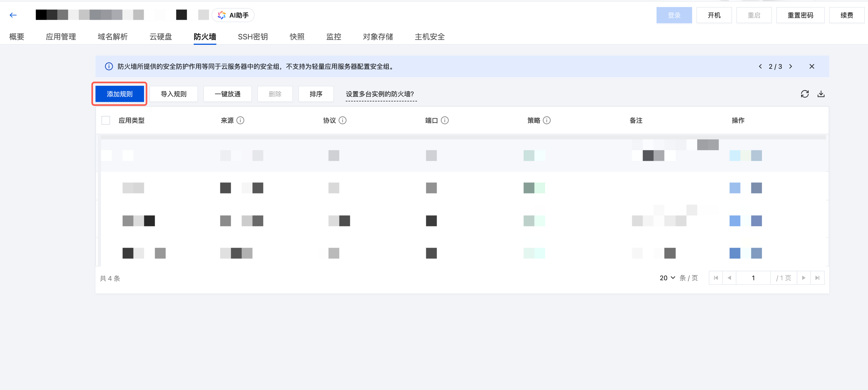Screen dimensions: 868x390
Task: Open 设置多台实例的防火墙 link
Action: (380, 94)
